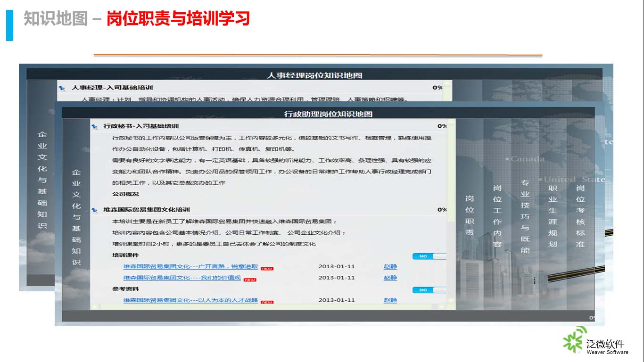Screen dimensions: 644x362
Task: Open link 维森国际贸易集团文化----我们的价值观
Action: (182, 278)
